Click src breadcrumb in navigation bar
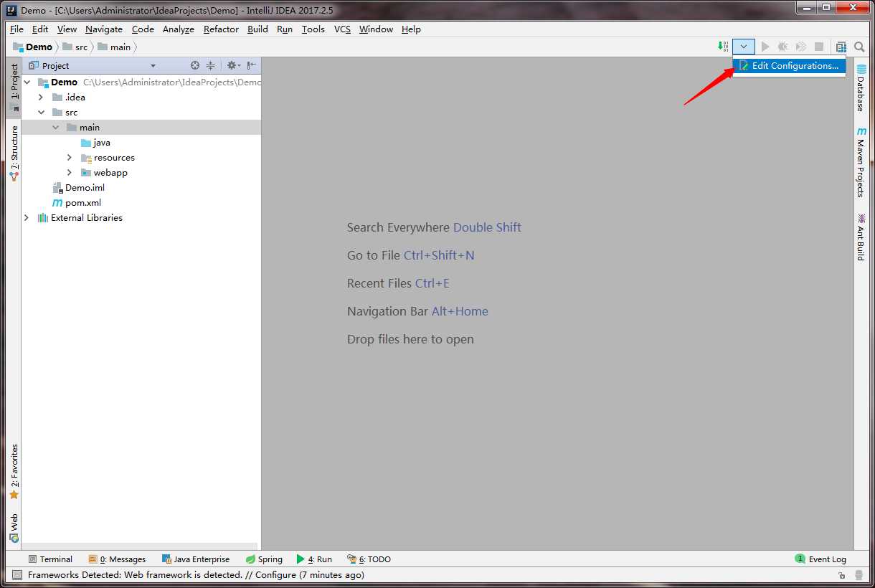The height and width of the screenshot is (588, 875). 75,47
